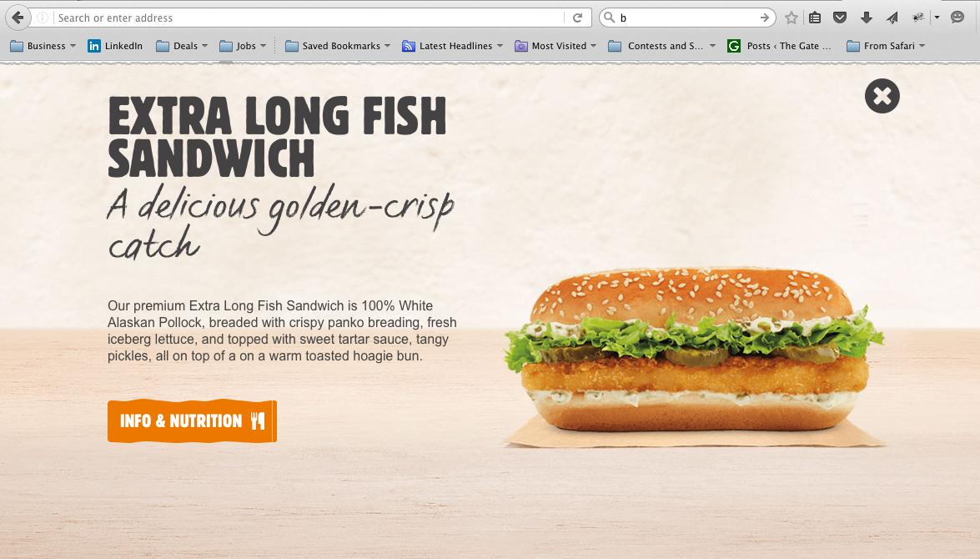980x559 pixels.
Task: Save page to Pocket icon
Action: pyautogui.click(x=840, y=18)
